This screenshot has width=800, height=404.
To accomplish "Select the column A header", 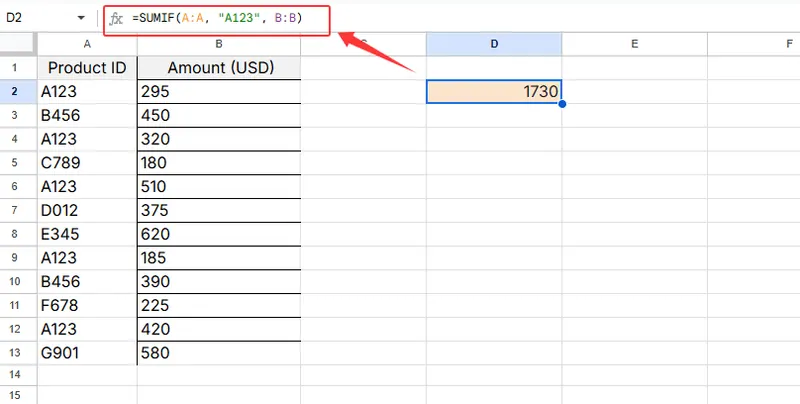I will (87, 44).
